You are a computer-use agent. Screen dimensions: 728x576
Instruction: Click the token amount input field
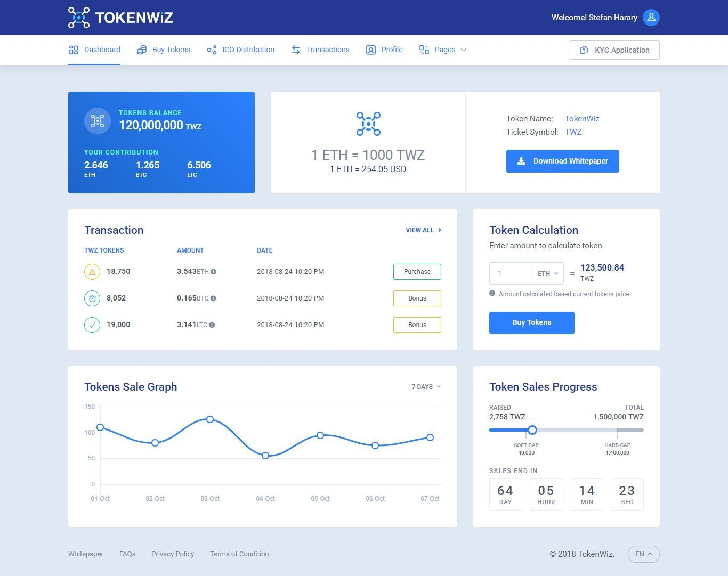tap(511, 274)
